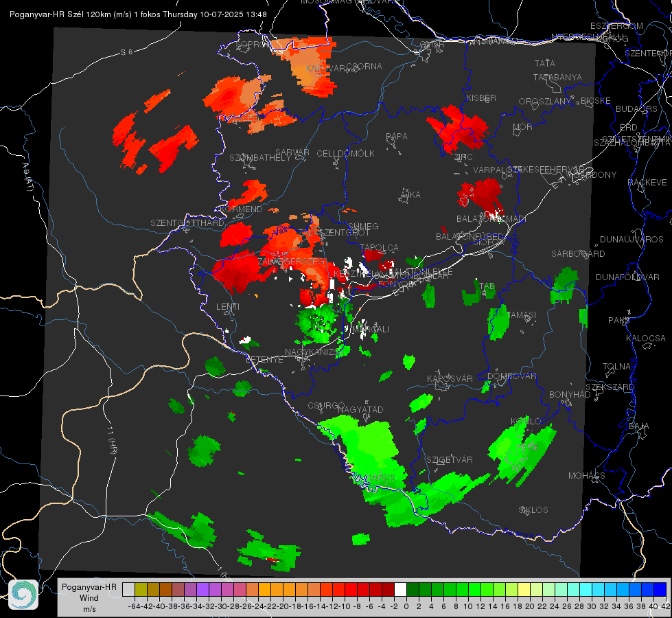Click the SZEKSZARD city label
The height and width of the screenshot is (618, 672).
610,387
